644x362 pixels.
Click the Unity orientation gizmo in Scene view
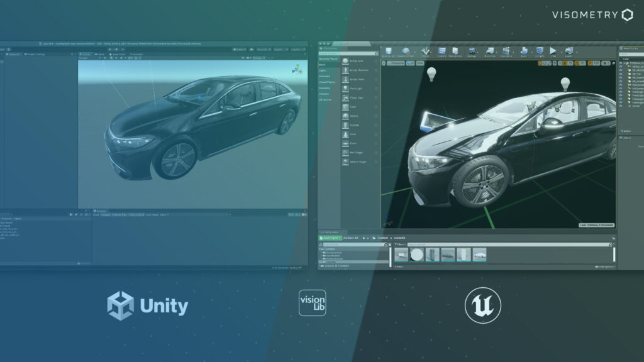coord(297,69)
